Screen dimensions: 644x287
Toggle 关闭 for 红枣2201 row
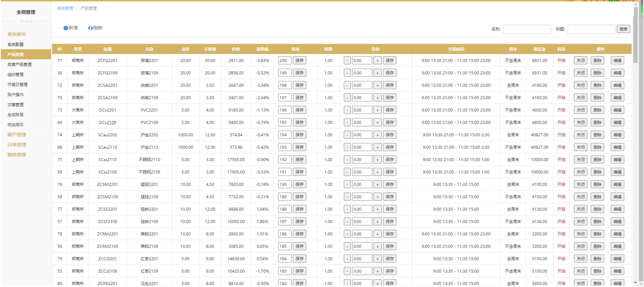[580, 259]
